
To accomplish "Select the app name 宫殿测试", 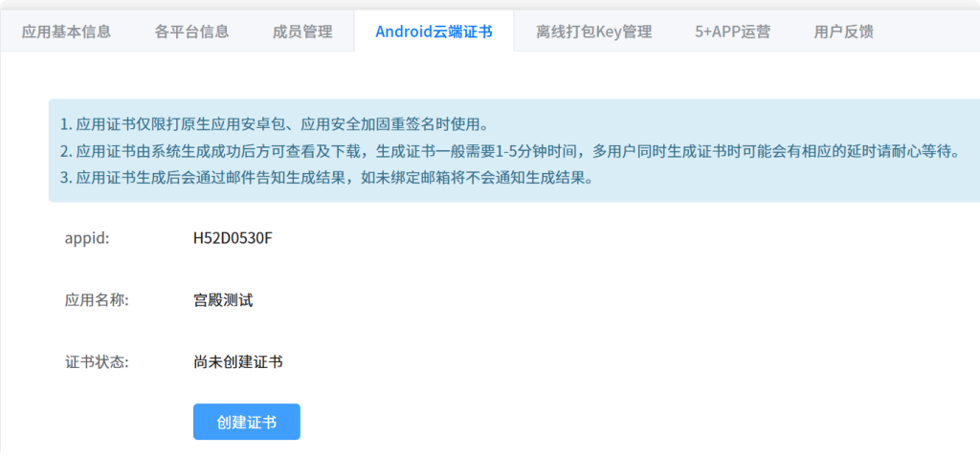I will [x=223, y=300].
